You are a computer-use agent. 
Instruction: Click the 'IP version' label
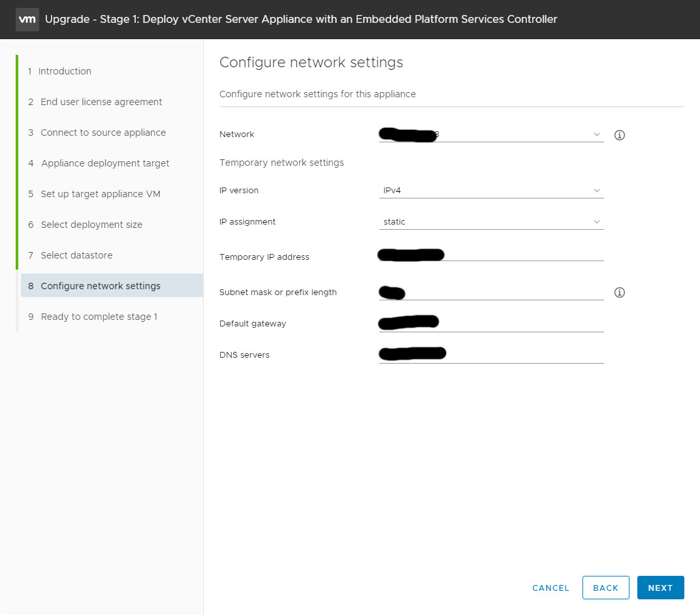(x=239, y=191)
